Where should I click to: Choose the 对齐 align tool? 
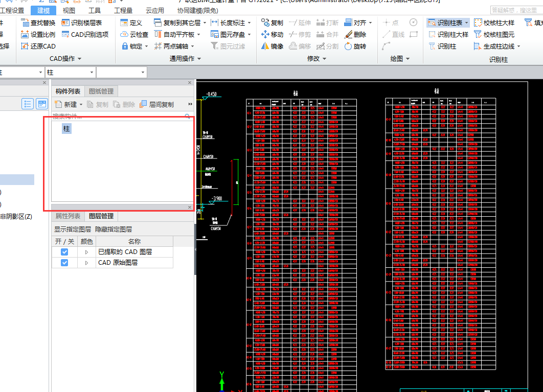pyautogui.click(x=355, y=23)
